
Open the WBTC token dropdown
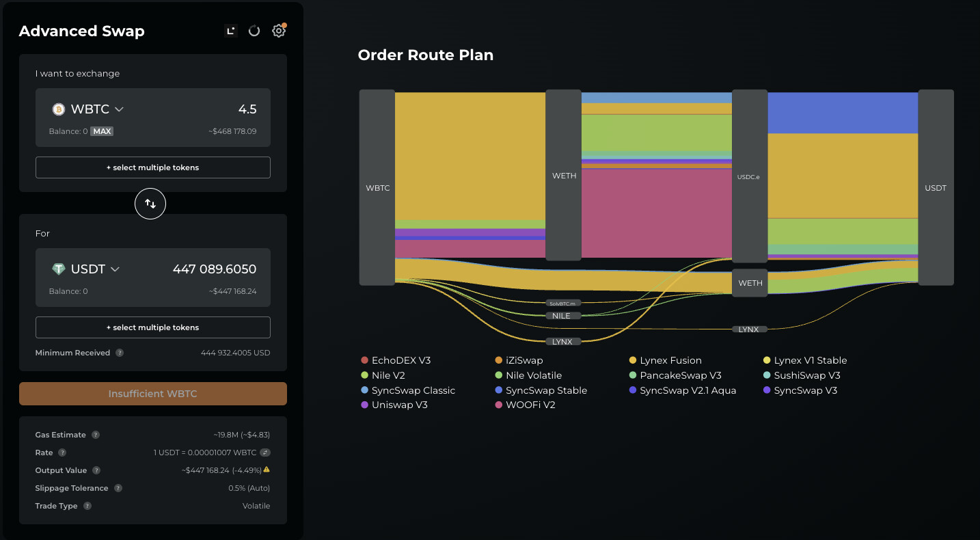coord(88,109)
